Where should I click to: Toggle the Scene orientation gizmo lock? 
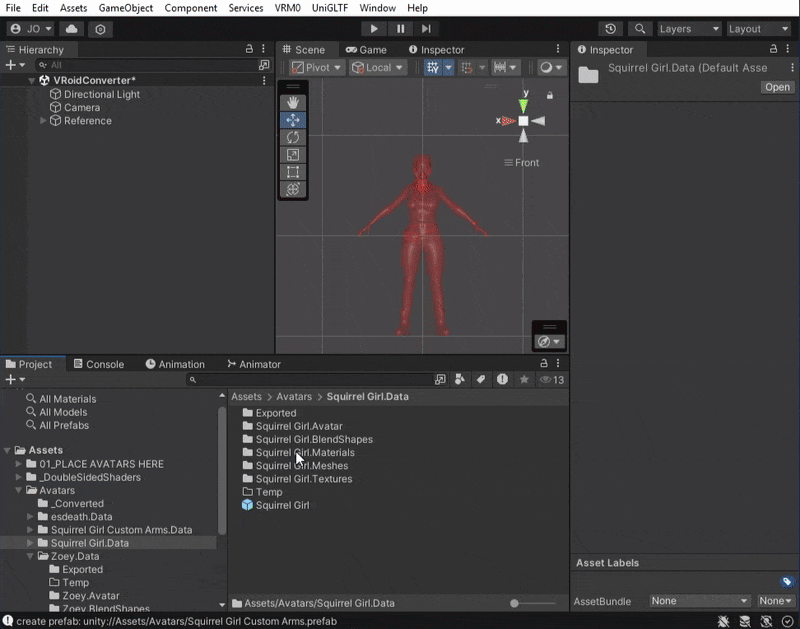pos(549,95)
